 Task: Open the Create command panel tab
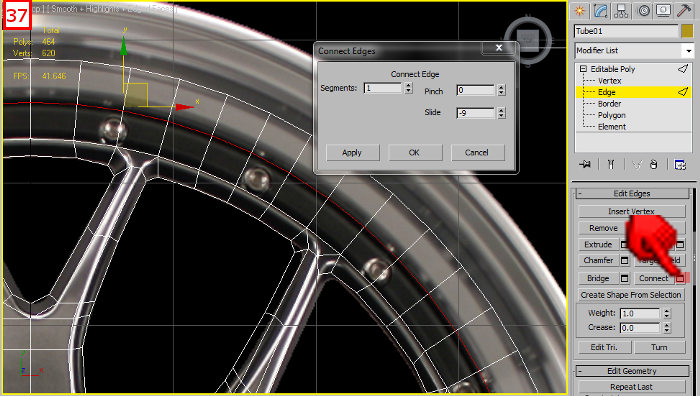click(579, 11)
